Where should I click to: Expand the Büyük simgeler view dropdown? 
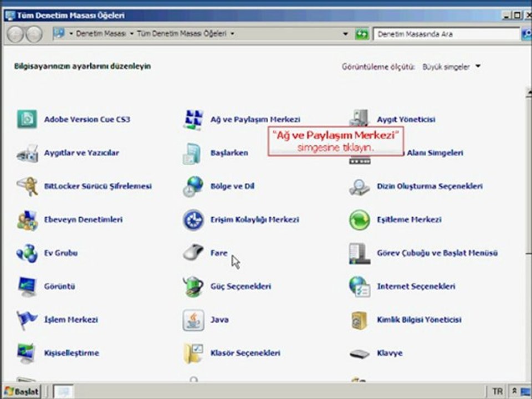pos(478,66)
